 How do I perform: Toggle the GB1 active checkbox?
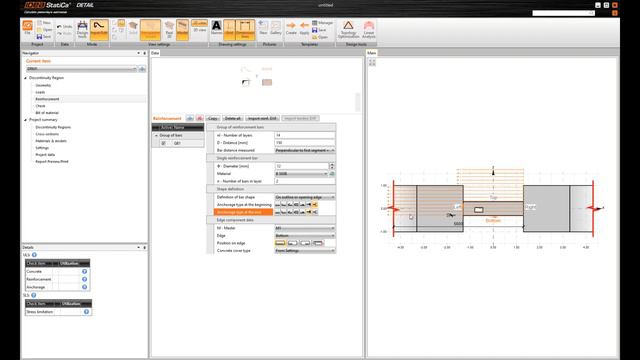click(x=164, y=143)
